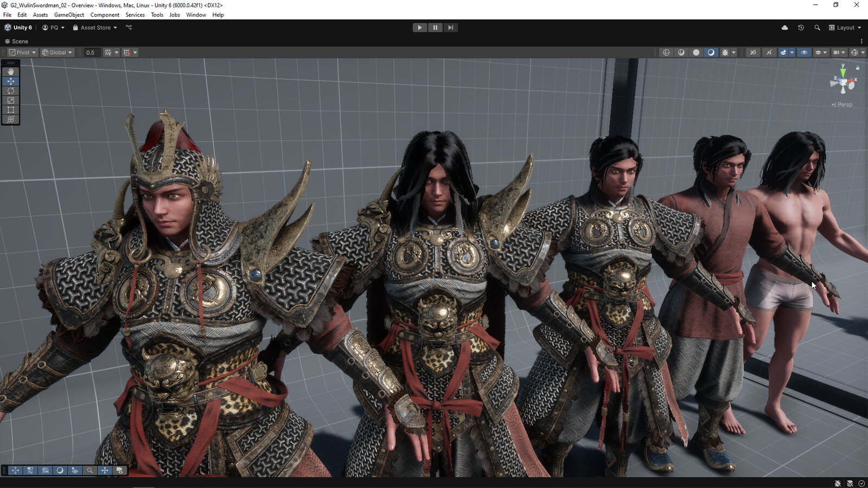This screenshot has width=868, height=488.
Task: Toggle hidden objects visibility eye
Action: [x=804, y=53]
